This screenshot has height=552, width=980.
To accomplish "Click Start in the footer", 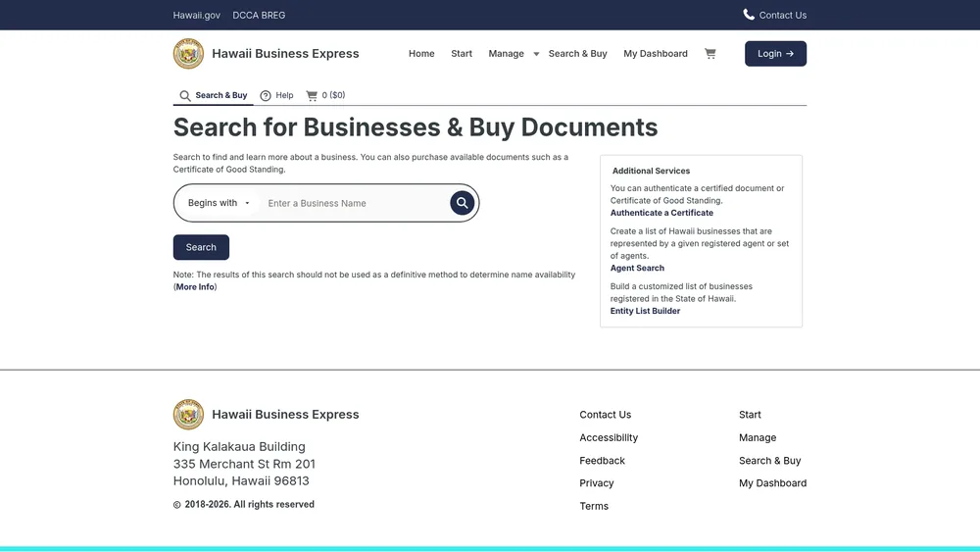I will [x=750, y=415].
